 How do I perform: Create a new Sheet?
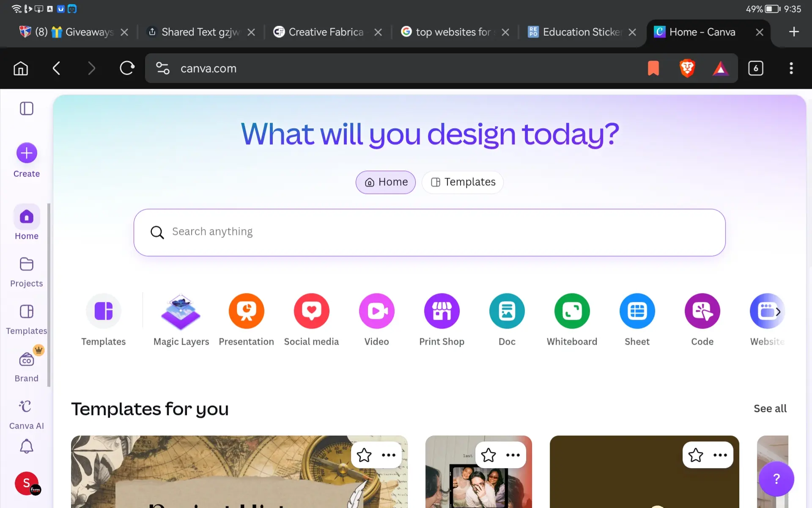(x=637, y=320)
